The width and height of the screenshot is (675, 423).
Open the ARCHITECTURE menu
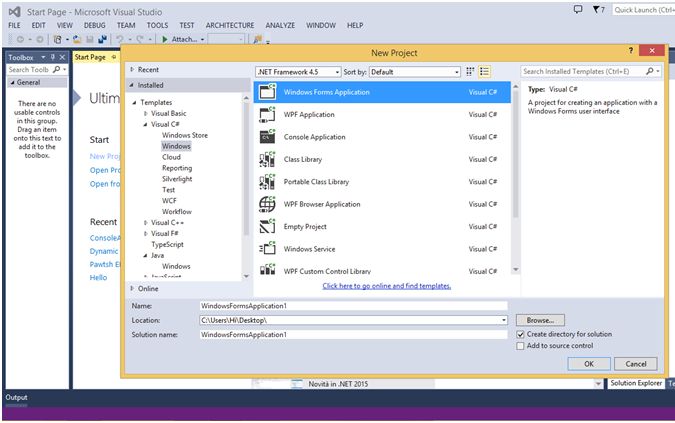point(230,25)
